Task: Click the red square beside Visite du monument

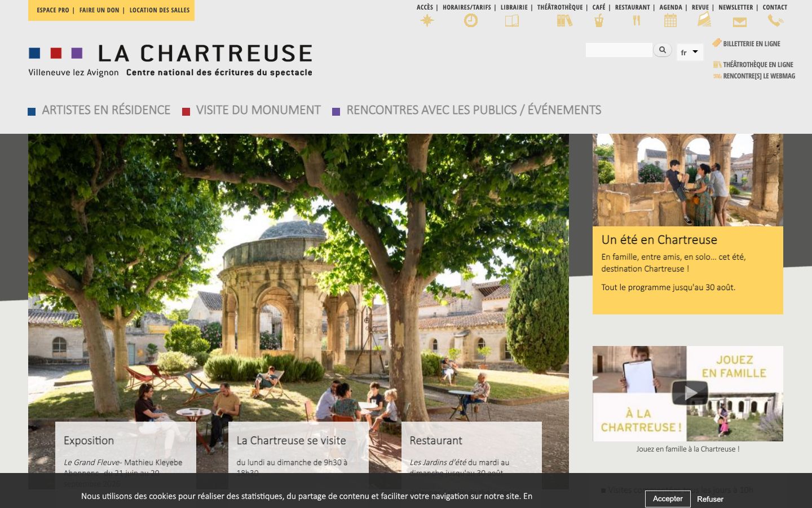Action: (x=186, y=112)
